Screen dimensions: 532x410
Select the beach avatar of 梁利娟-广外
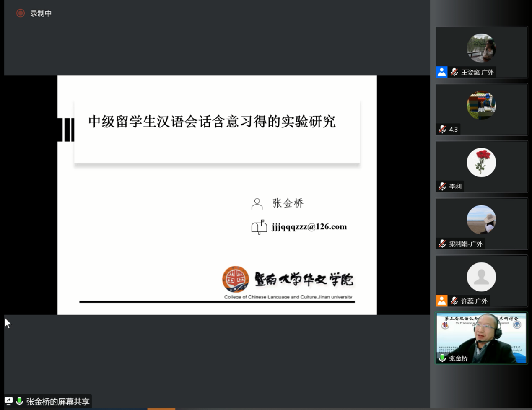pos(481,220)
